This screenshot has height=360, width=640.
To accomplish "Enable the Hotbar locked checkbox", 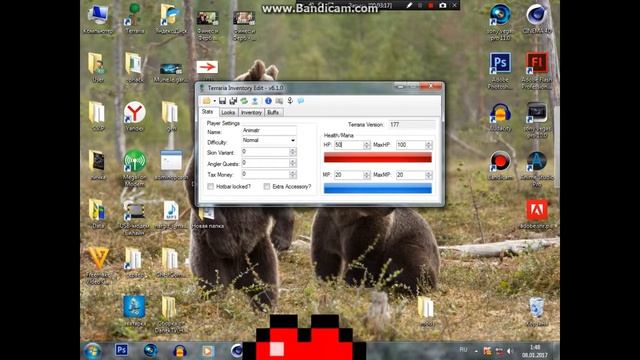I will [210, 187].
